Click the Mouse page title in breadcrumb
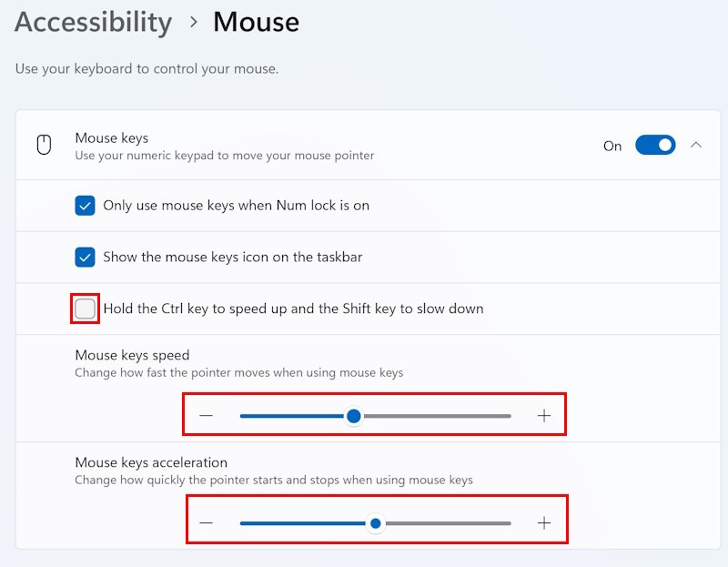Screen dimensions: 728x567 coord(256,22)
